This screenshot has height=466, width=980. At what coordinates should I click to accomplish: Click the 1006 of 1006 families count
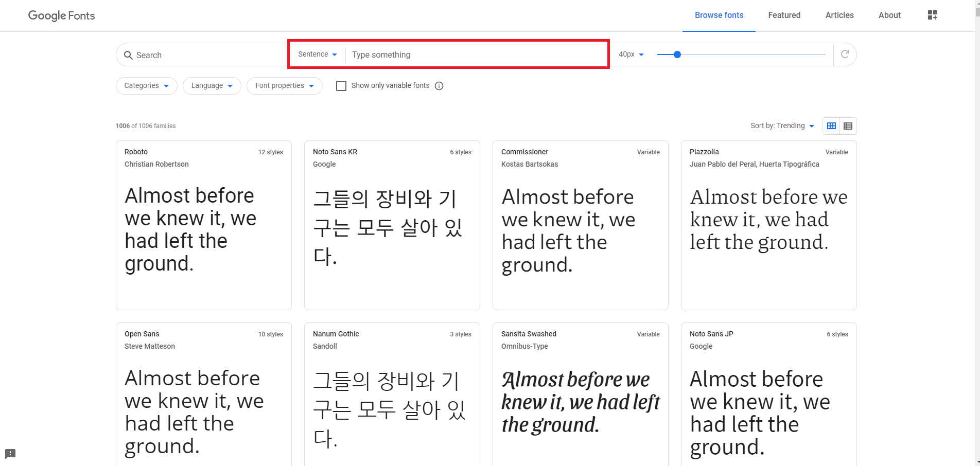click(x=146, y=126)
